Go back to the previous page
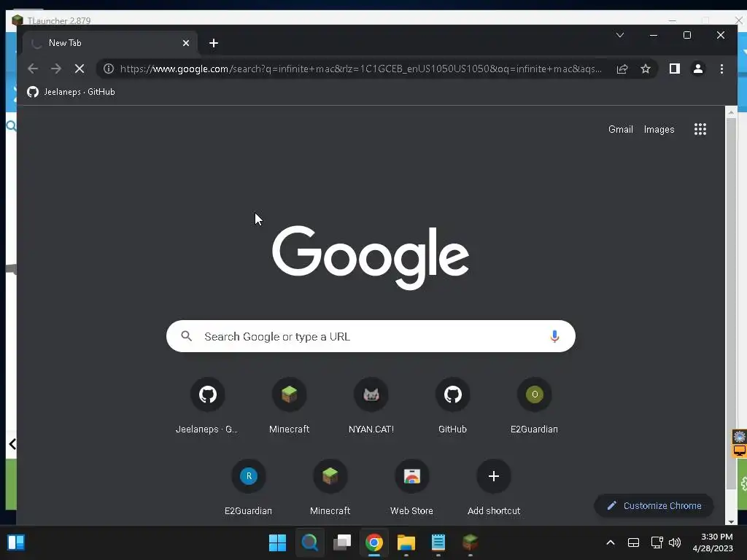This screenshot has height=560, width=747. (33, 69)
